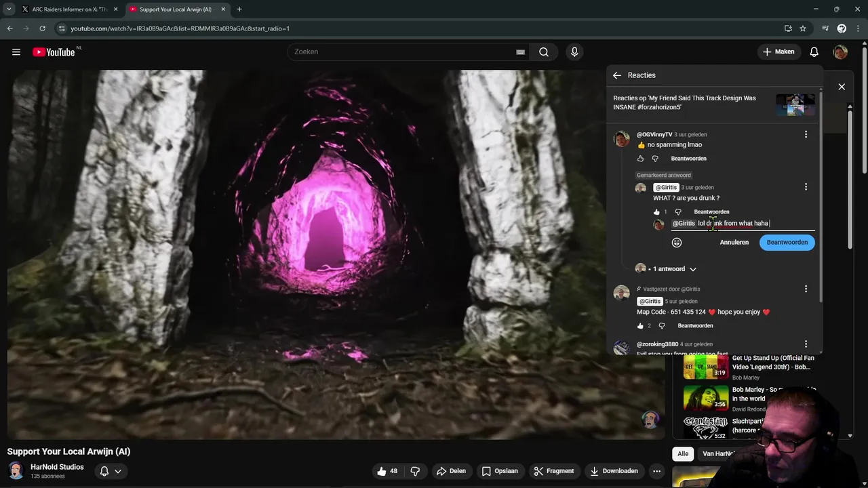Submit reply with blue Beantwoorden button
This screenshot has width=868, height=488.
[787, 243]
